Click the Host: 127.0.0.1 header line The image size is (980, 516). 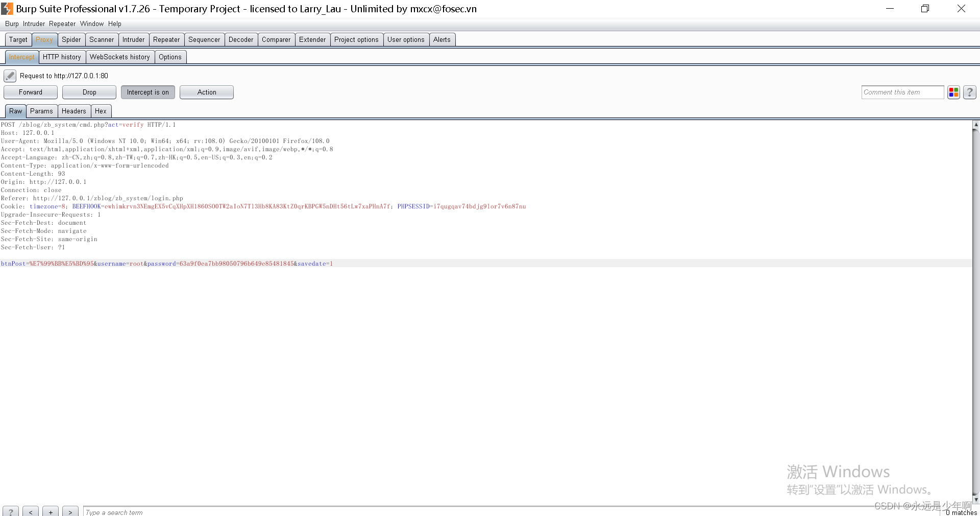coord(28,133)
